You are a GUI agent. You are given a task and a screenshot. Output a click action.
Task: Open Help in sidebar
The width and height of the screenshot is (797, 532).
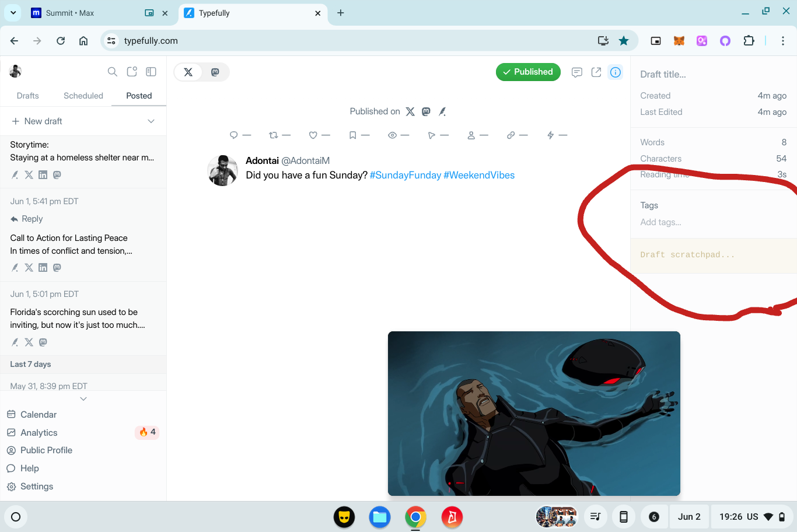(23, 468)
